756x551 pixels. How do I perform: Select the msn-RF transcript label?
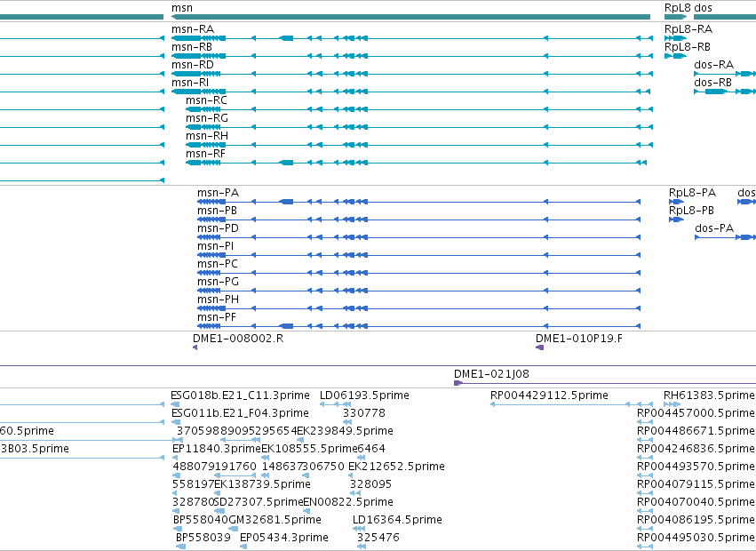[206, 154]
